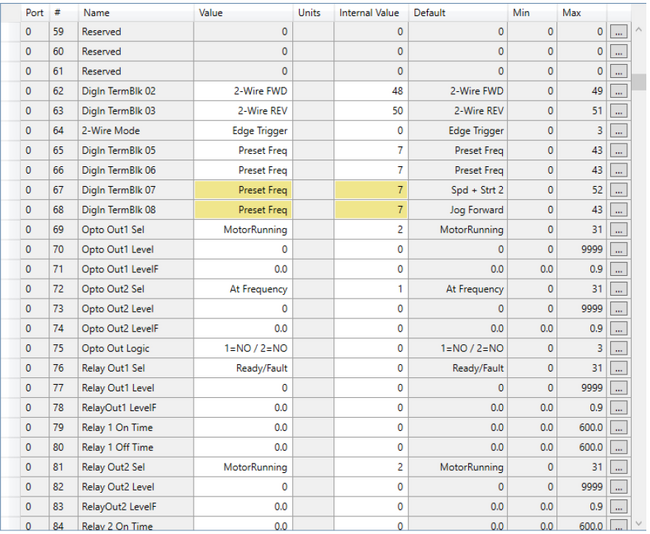Edit the Edge Trigger value for 2-Wire Mode

(243, 131)
